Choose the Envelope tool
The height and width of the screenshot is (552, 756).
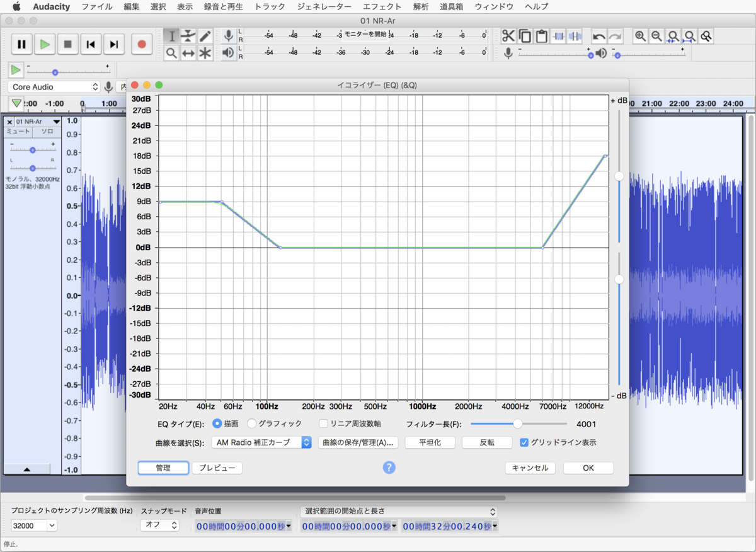tap(188, 37)
